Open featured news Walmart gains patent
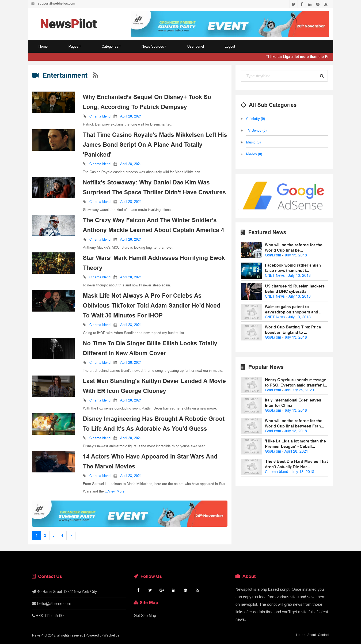Viewport: 361px width, 644px height. [294, 309]
